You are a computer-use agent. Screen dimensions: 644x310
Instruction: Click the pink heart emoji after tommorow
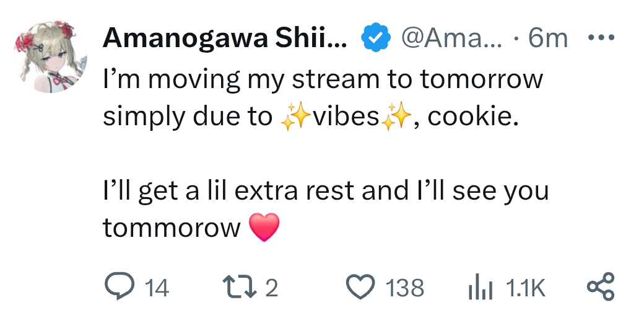[264, 227]
